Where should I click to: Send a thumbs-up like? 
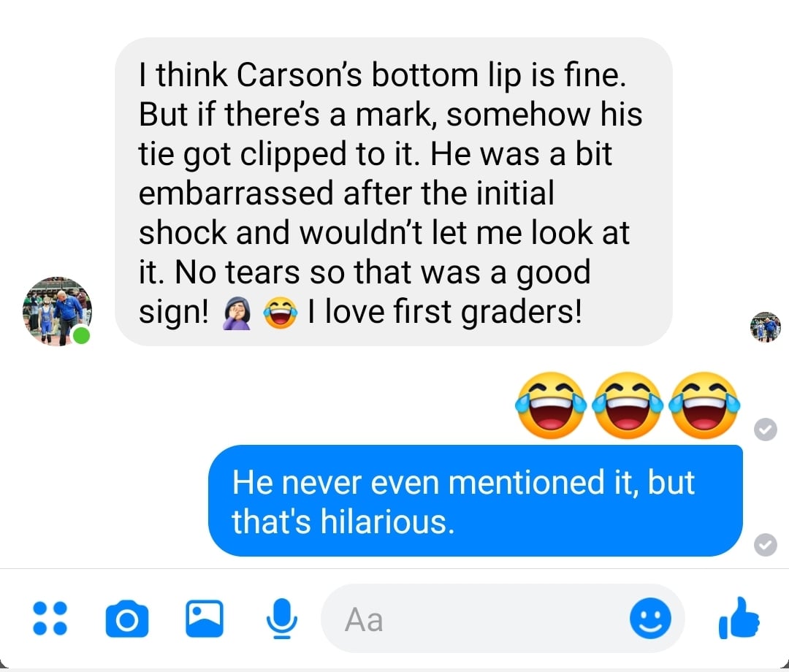click(x=739, y=618)
